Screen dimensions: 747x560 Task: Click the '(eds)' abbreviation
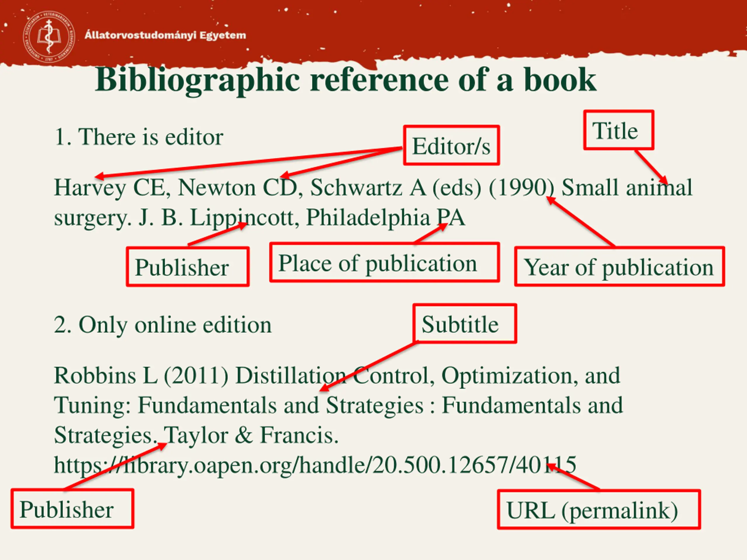click(x=457, y=188)
